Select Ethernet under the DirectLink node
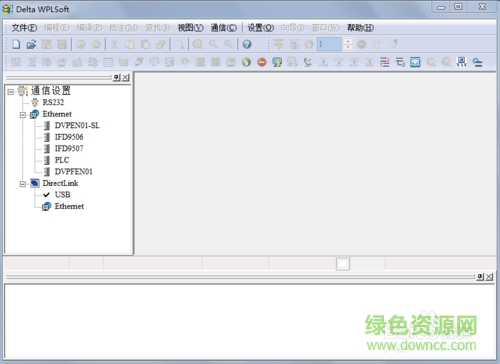The image size is (500, 364). click(69, 206)
